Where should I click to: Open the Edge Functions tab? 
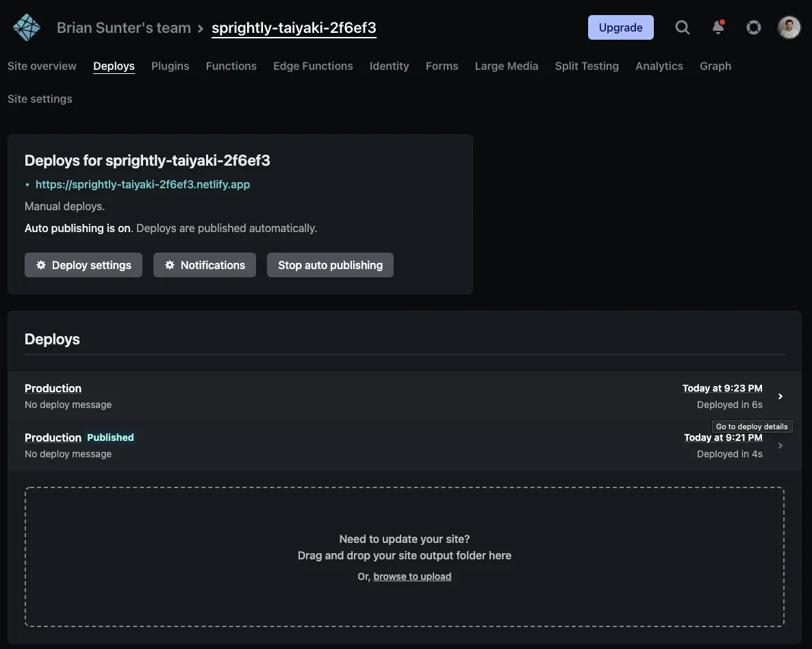coord(313,66)
